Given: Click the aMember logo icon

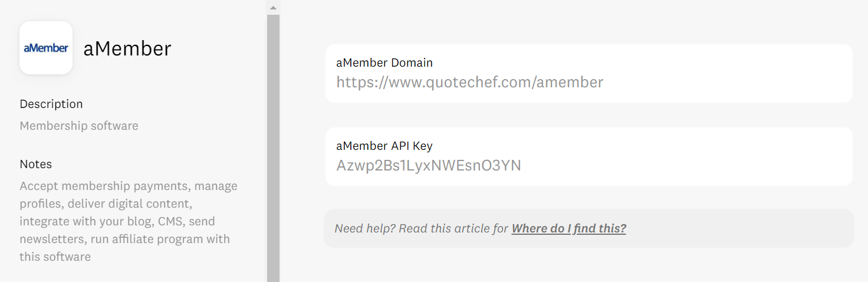Looking at the screenshot, I should (46, 48).
